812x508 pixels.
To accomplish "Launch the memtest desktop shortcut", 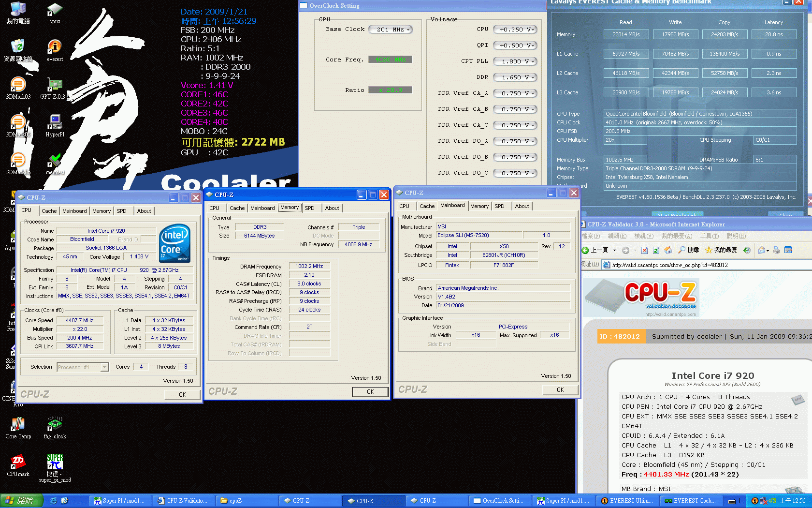I will [55, 164].
